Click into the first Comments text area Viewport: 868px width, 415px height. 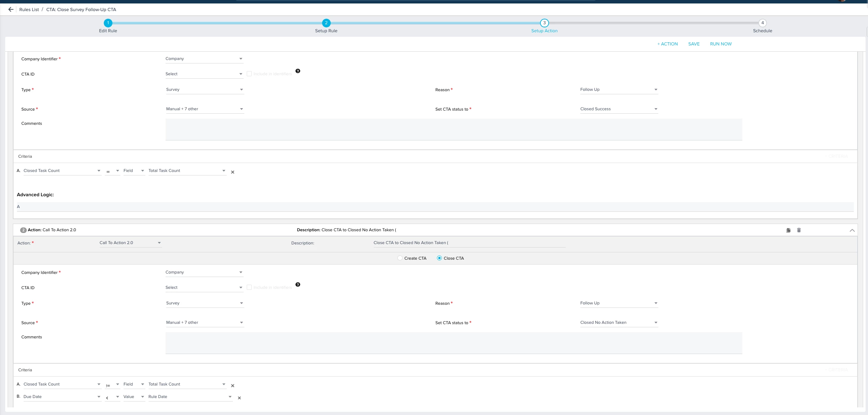(x=453, y=129)
